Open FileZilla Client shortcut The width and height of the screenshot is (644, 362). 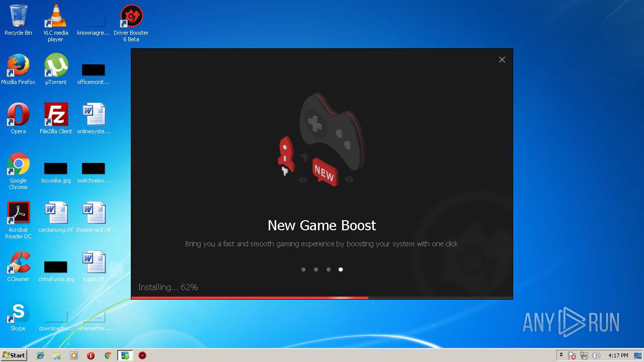click(x=56, y=119)
